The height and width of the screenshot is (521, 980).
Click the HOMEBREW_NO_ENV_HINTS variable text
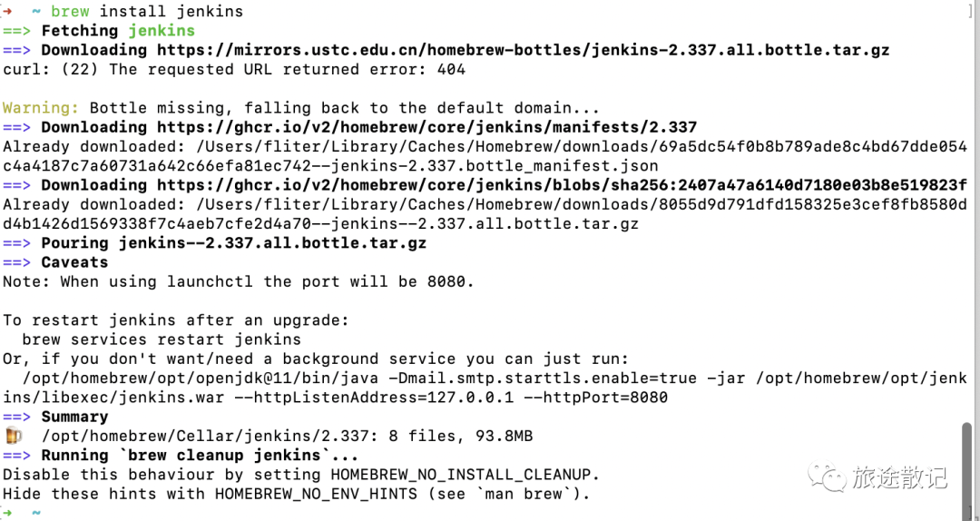(x=316, y=494)
